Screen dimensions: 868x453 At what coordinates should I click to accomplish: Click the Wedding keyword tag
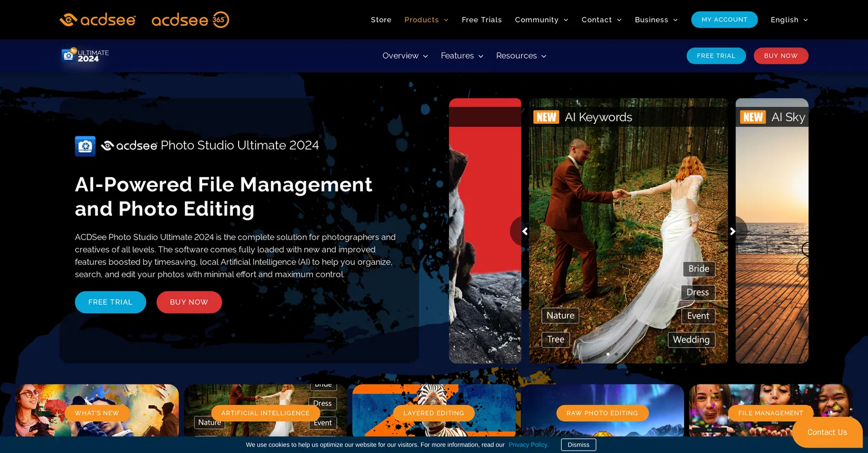pos(691,340)
